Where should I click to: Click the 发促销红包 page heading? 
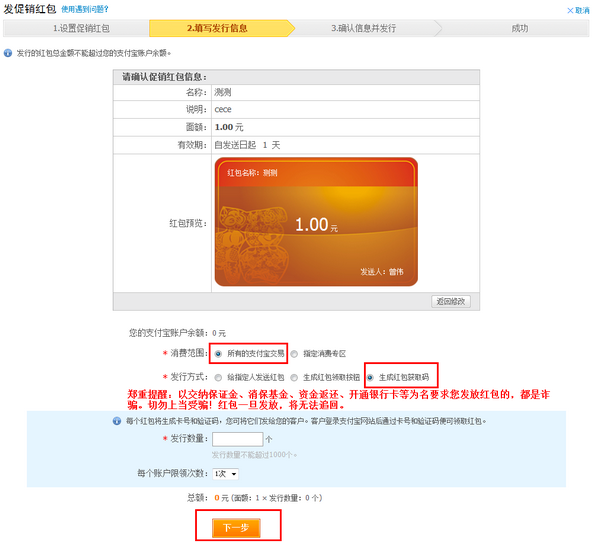point(30,9)
